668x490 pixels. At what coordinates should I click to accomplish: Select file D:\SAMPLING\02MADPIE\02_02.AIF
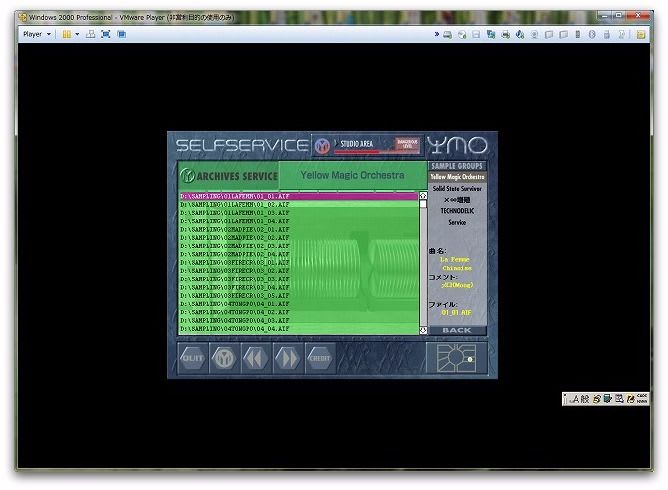(299, 238)
